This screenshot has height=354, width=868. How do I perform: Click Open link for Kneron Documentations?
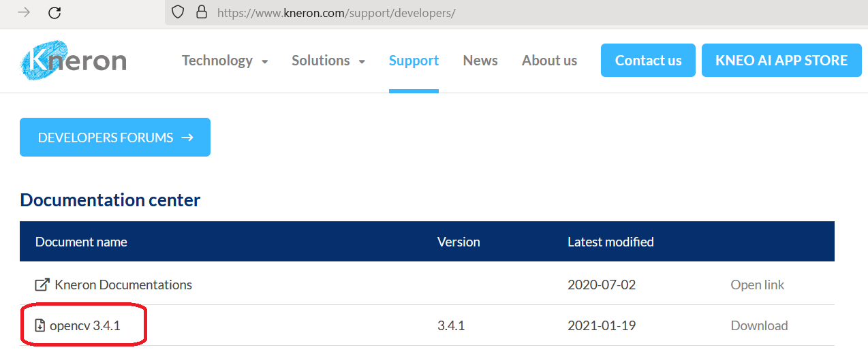[757, 285]
